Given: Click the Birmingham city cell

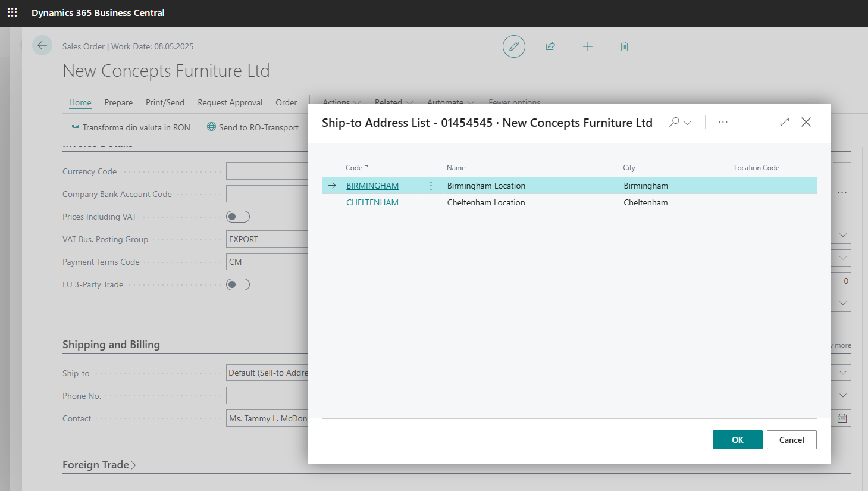Looking at the screenshot, I should pyautogui.click(x=645, y=186).
